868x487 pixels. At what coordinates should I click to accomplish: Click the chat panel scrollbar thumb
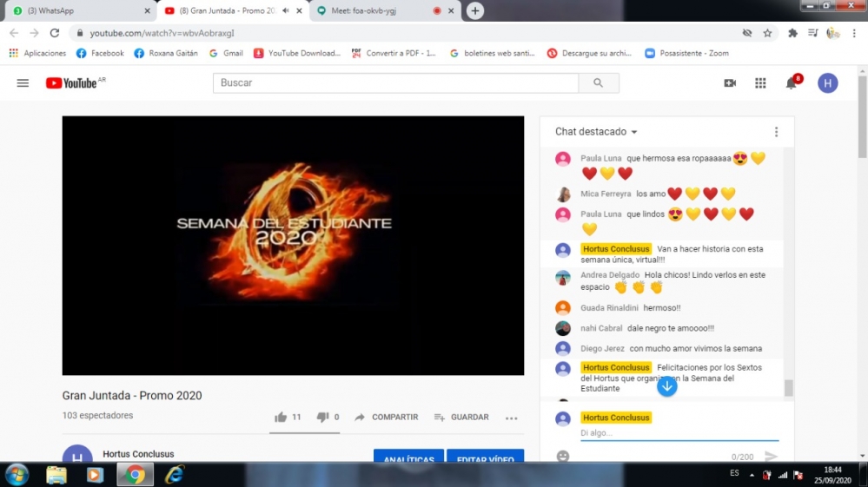[788, 388]
